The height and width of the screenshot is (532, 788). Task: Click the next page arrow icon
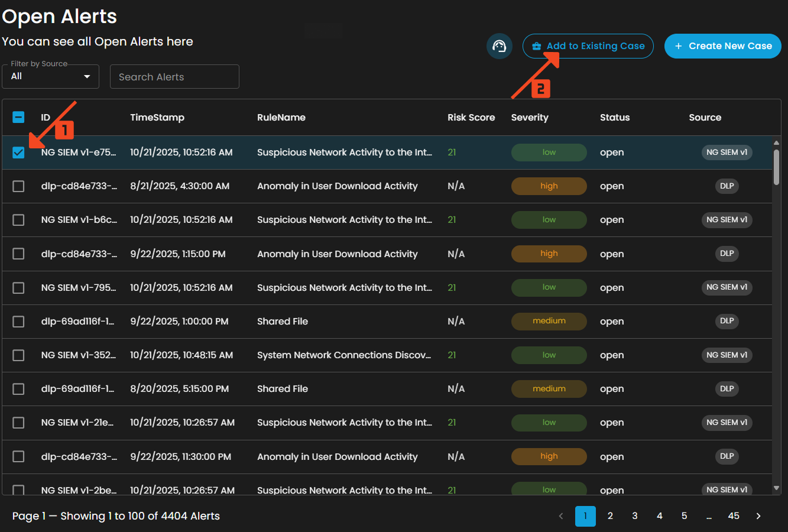pos(758,516)
